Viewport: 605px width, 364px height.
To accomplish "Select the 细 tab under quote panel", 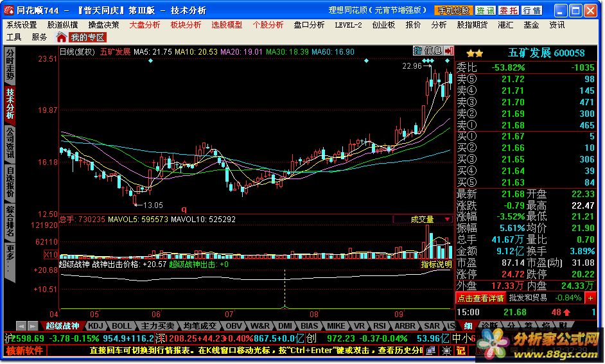I will click(x=468, y=326).
